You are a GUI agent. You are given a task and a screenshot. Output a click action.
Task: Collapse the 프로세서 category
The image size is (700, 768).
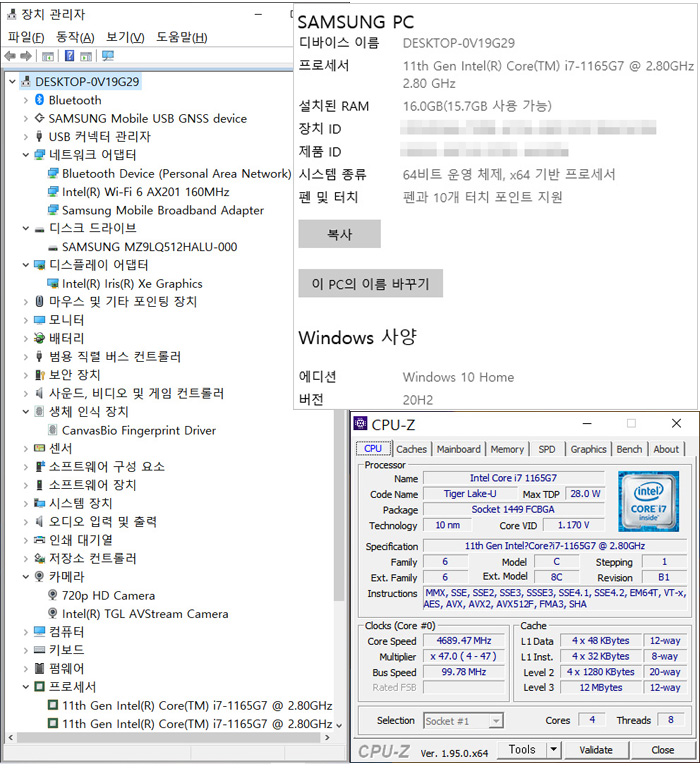25,687
